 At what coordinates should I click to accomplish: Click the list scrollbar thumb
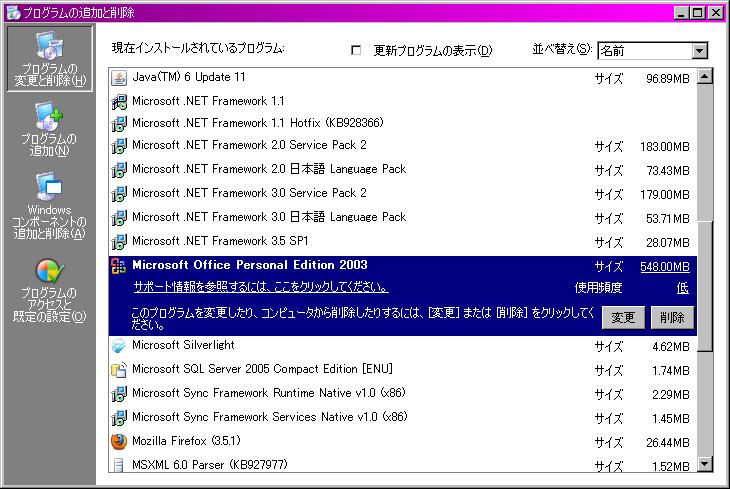705,285
